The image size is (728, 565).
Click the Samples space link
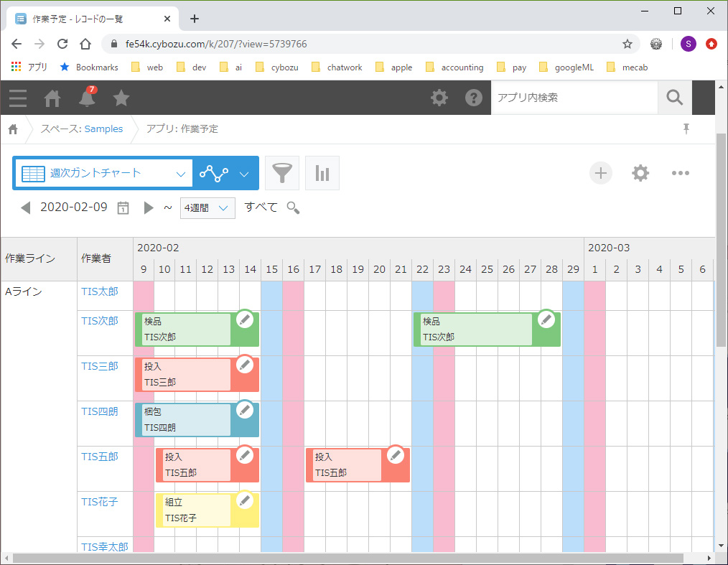click(103, 129)
